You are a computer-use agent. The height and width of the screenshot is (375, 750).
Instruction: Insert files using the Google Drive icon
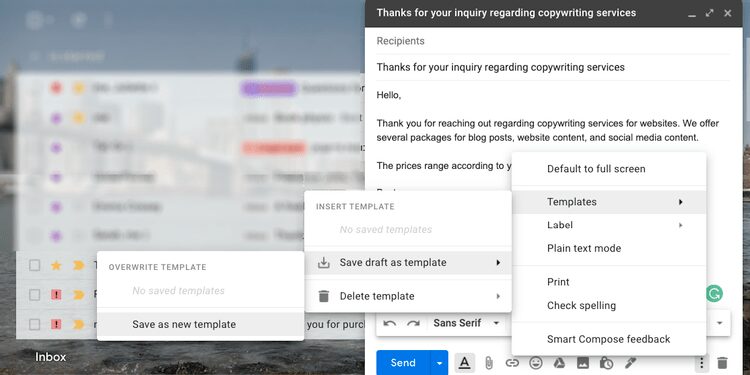tap(559, 363)
